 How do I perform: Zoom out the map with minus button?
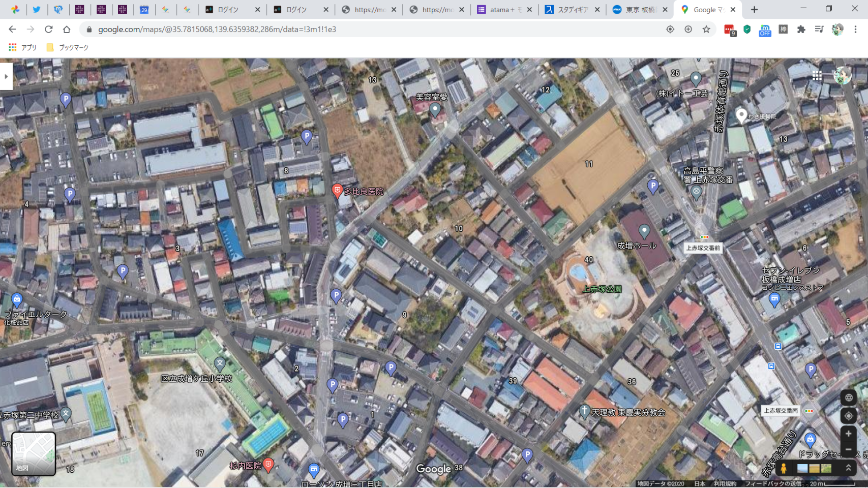click(x=848, y=449)
